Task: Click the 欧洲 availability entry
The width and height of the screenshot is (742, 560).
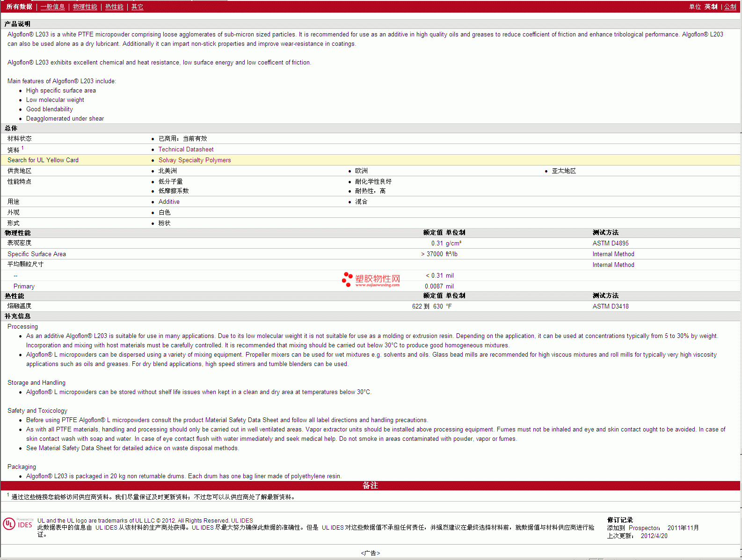Action: [x=361, y=171]
